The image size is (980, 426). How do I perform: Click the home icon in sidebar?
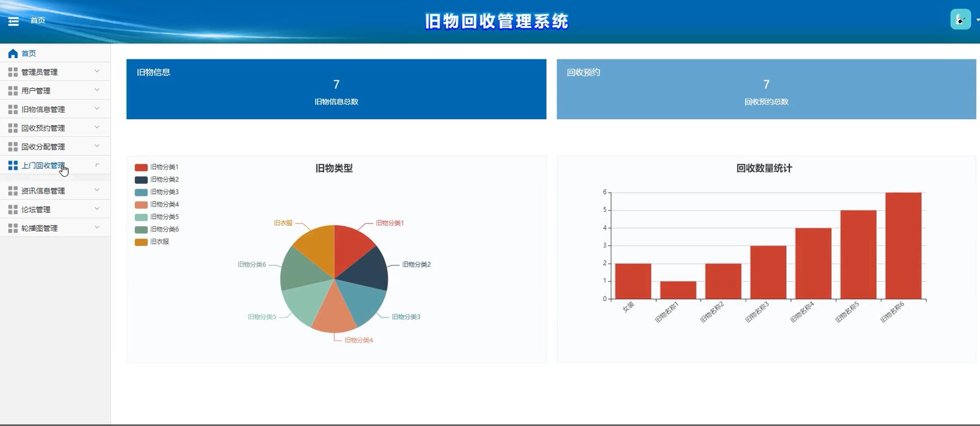click(x=13, y=54)
